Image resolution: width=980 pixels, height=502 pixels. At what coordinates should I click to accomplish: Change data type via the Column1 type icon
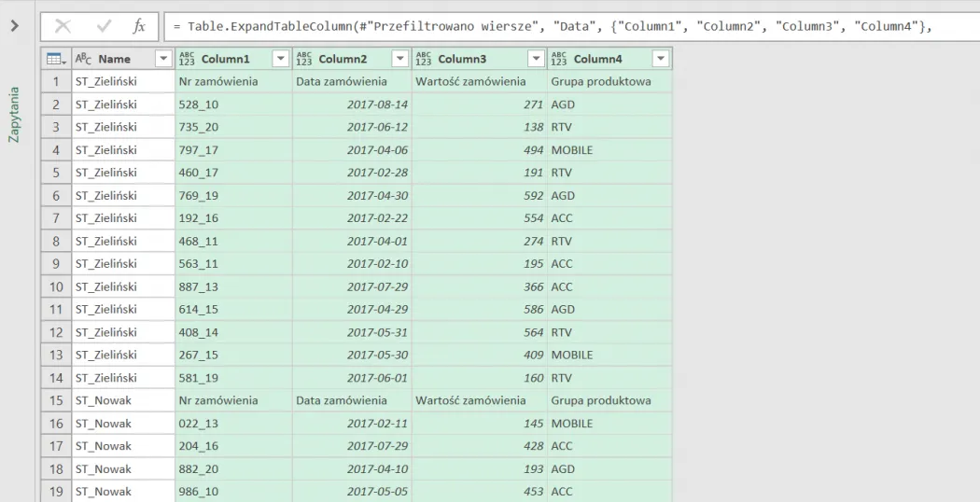click(x=188, y=60)
